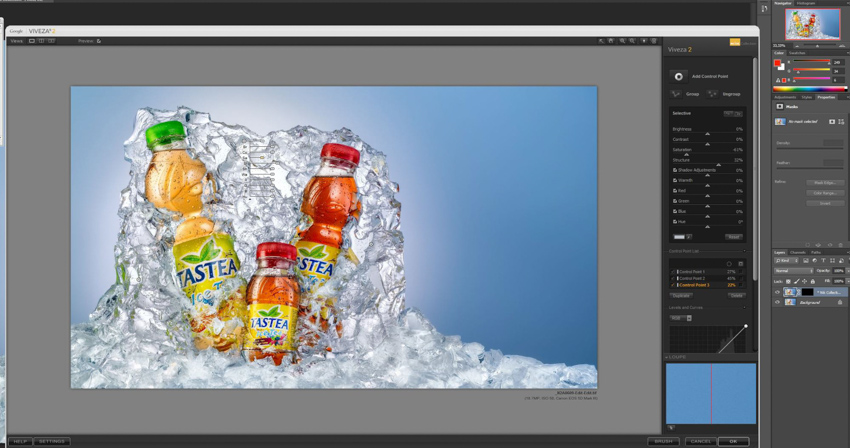This screenshot has width=850, height=448.
Task: Open the layer Kind filter dropdown
Action: (787, 261)
